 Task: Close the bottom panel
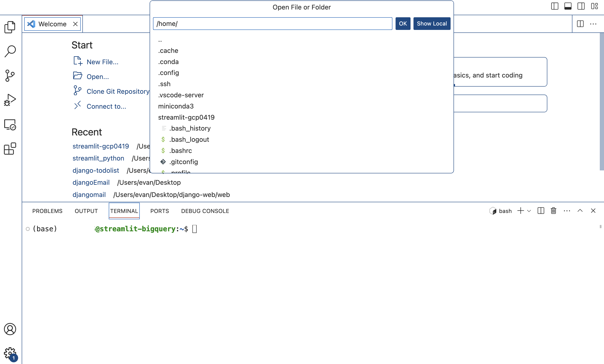point(593,211)
